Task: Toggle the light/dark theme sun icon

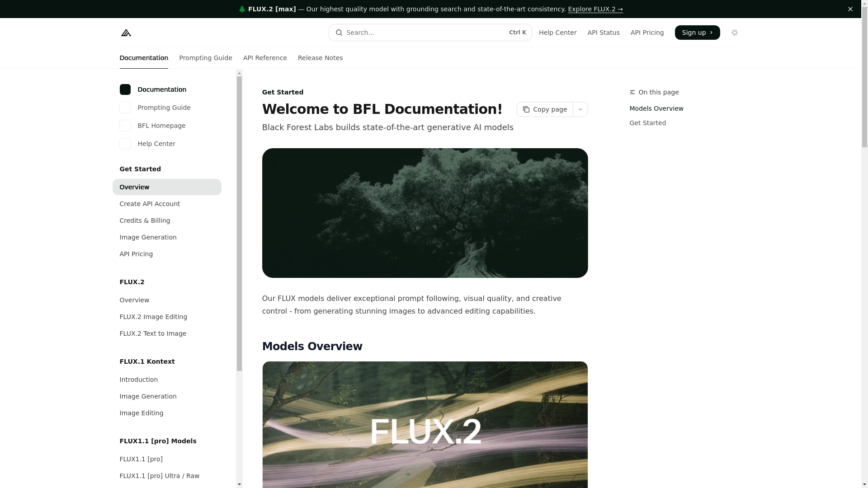Action: (x=735, y=33)
